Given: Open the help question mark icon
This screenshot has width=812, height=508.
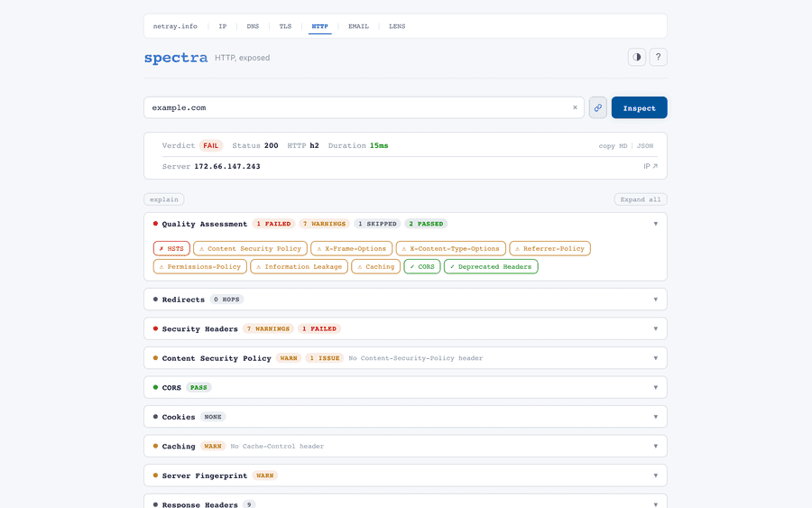Looking at the screenshot, I should coord(659,57).
